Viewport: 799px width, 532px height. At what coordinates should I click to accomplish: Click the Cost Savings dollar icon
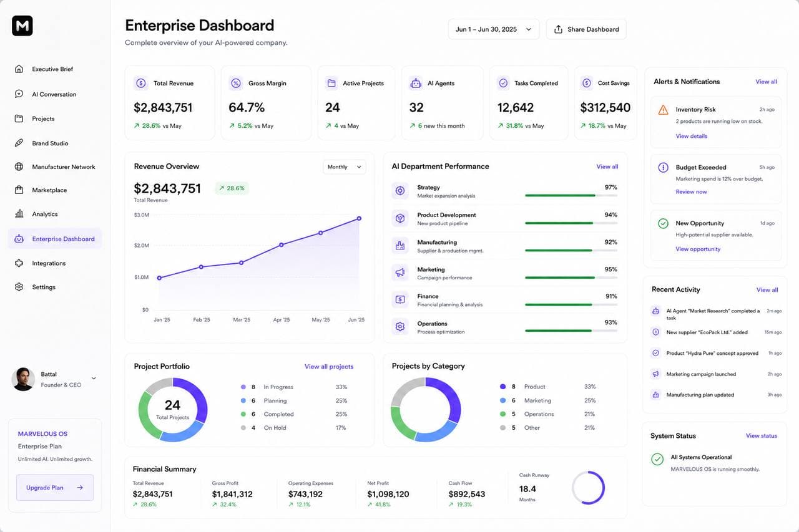tap(587, 83)
